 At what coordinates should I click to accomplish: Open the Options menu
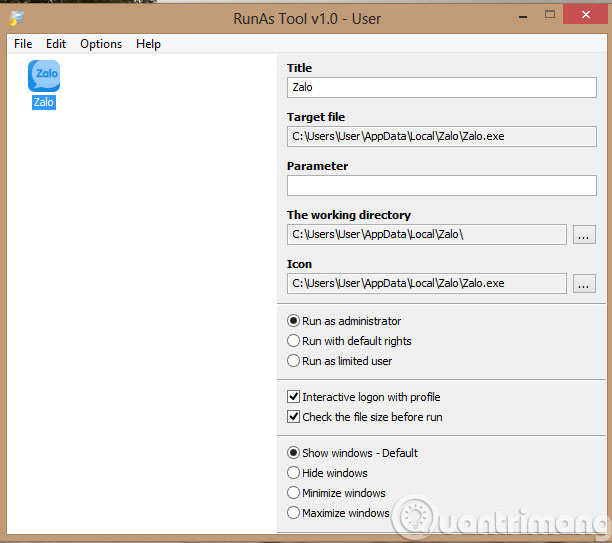coord(101,44)
